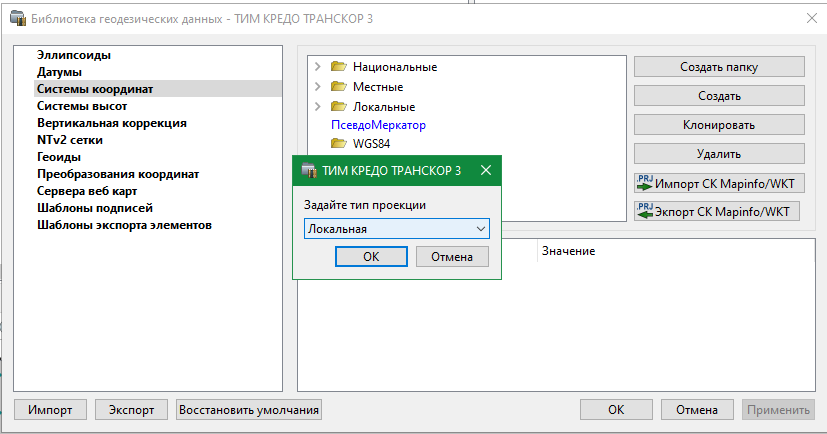This screenshot has width=827, height=434.
Task: Close the projection type dialog
Action: pyautogui.click(x=486, y=170)
